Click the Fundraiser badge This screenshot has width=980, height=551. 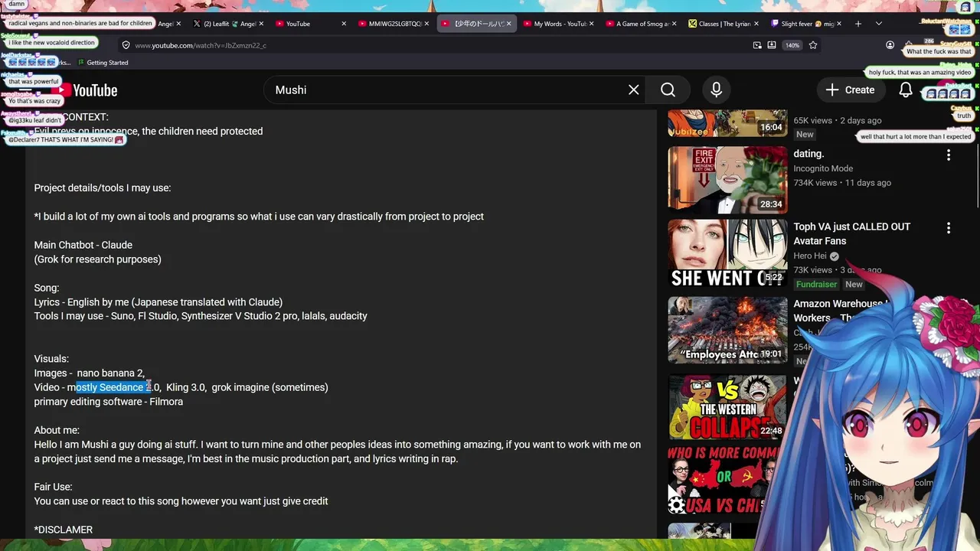(x=816, y=284)
